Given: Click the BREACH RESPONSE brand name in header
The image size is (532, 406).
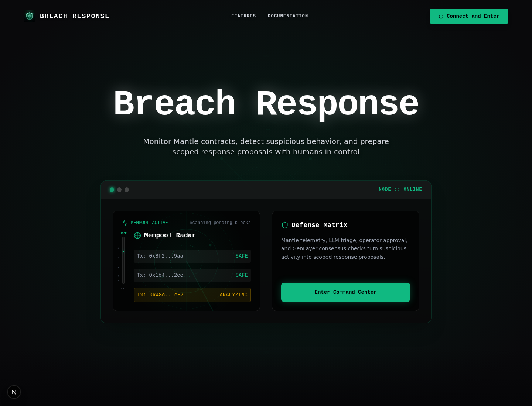Looking at the screenshot, I should [75, 16].
